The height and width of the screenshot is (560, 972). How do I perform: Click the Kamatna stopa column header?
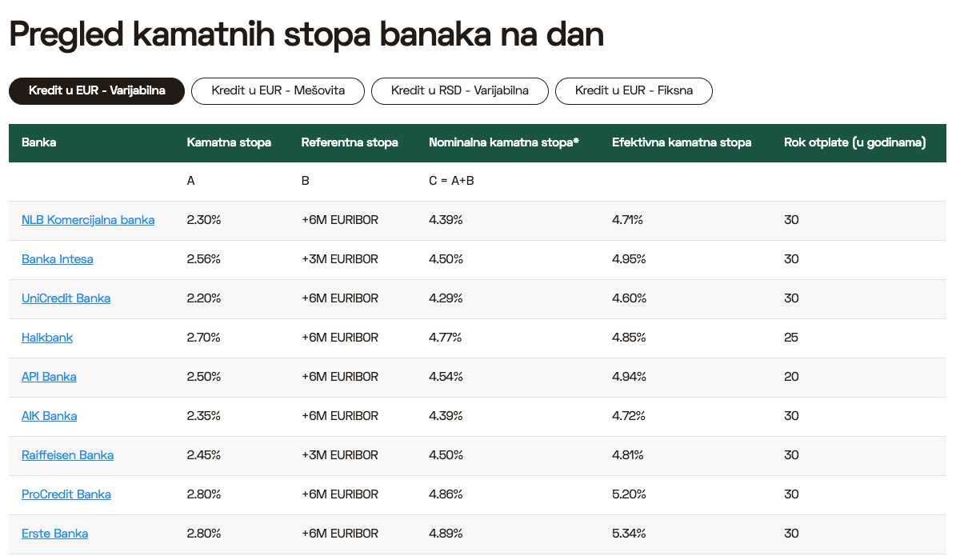click(229, 142)
